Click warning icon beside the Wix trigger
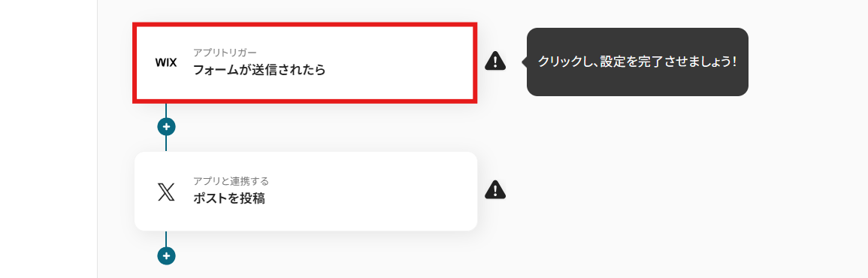 point(495,60)
